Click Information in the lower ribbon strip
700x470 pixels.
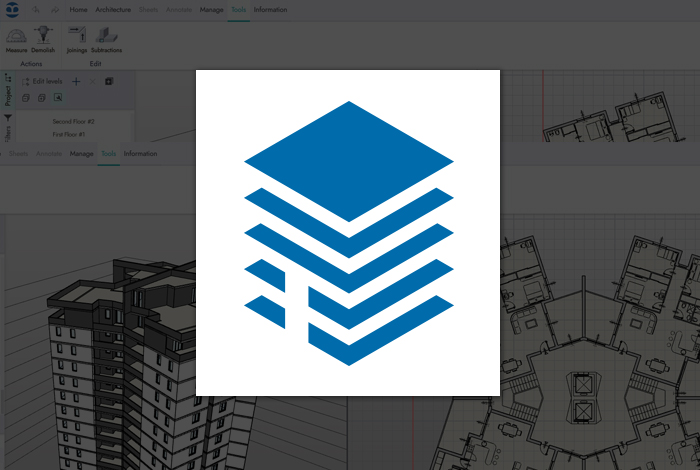140,154
